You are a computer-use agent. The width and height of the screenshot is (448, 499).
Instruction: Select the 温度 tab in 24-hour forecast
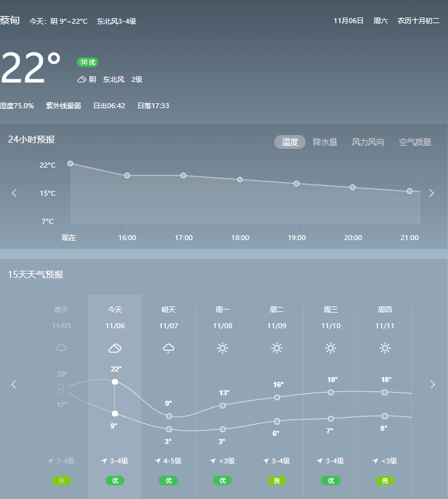290,142
